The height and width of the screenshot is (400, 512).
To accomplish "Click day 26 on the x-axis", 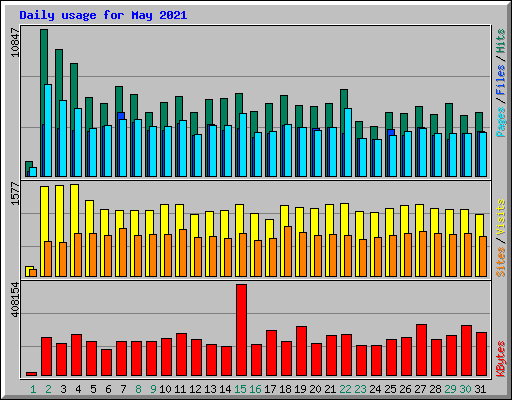I will (405, 389).
